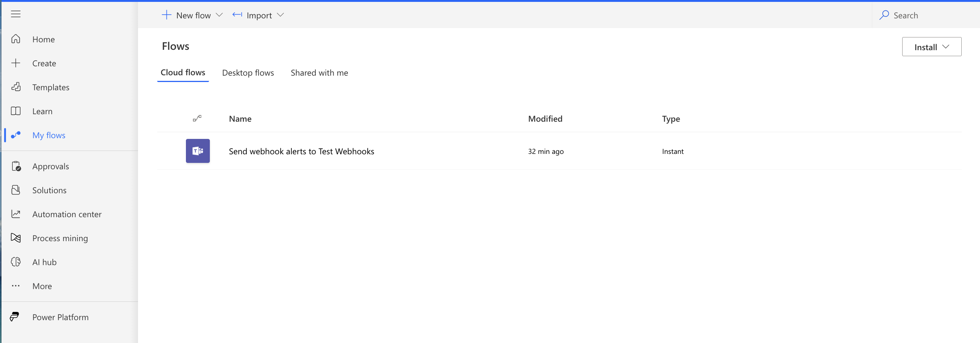
Task: Click the 'Flows' page heading
Action: pos(175,46)
